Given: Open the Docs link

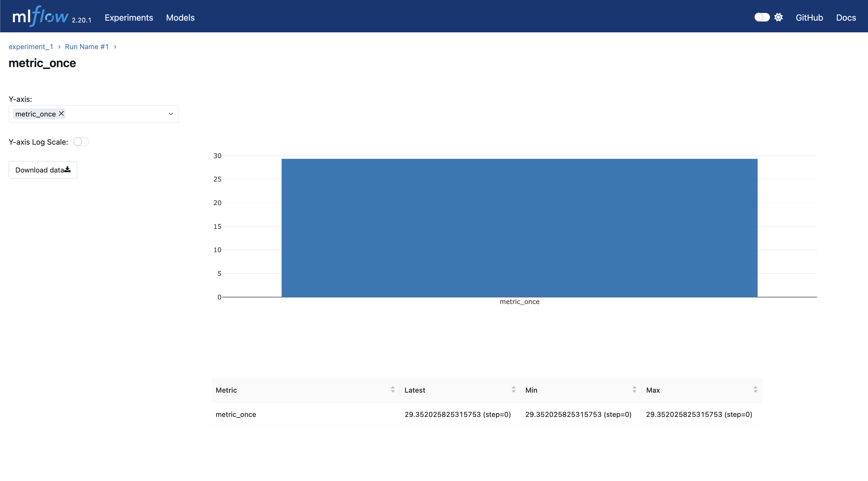Looking at the screenshot, I should (x=846, y=17).
